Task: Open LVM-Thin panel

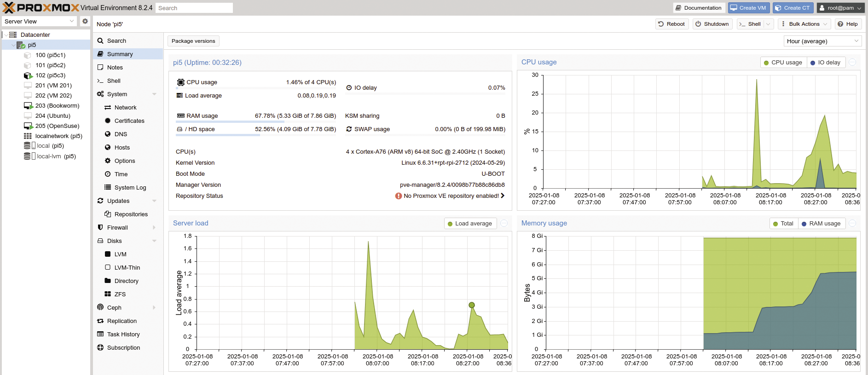Action: [x=128, y=267]
